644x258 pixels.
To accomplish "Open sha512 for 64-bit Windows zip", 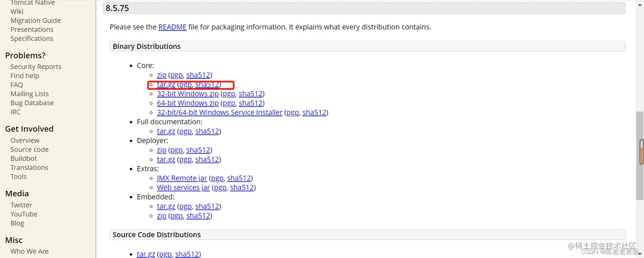I will [250, 103].
